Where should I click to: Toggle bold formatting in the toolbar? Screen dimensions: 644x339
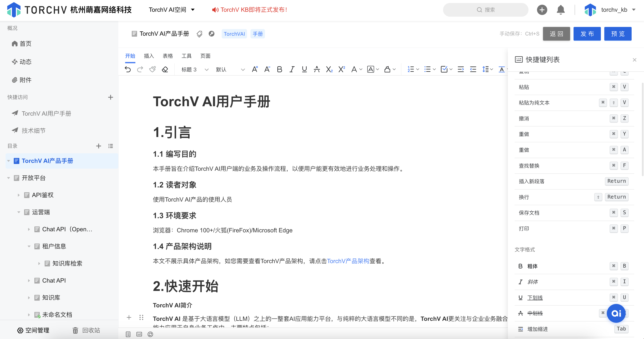(x=280, y=69)
